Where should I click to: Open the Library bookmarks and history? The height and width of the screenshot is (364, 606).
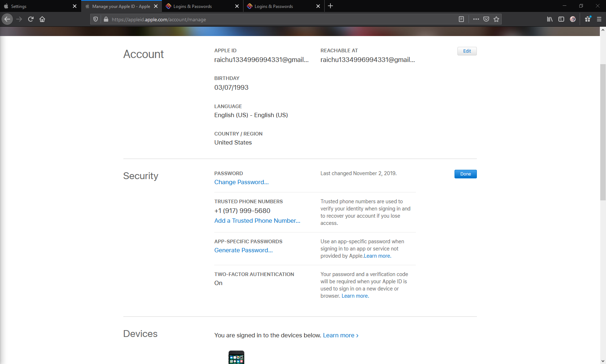point(550,19)
